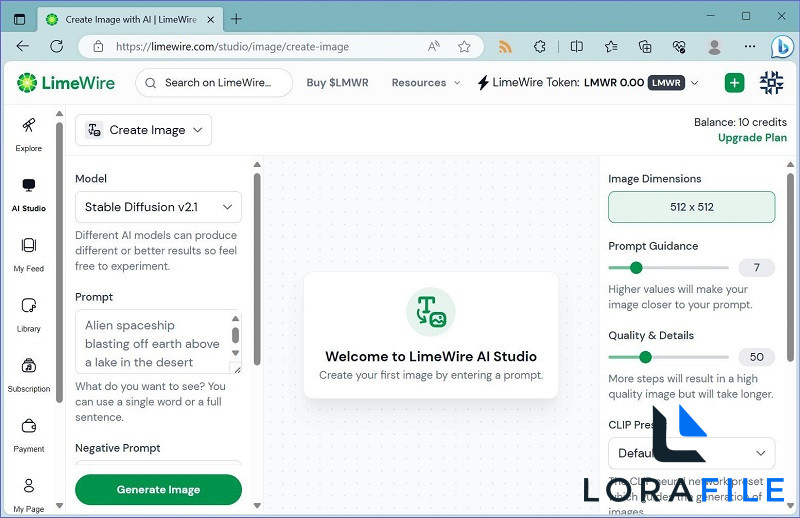
Task: Open the CLIP Preset Default dropdown
Action: pyautogui.click(x=691, y=453)
